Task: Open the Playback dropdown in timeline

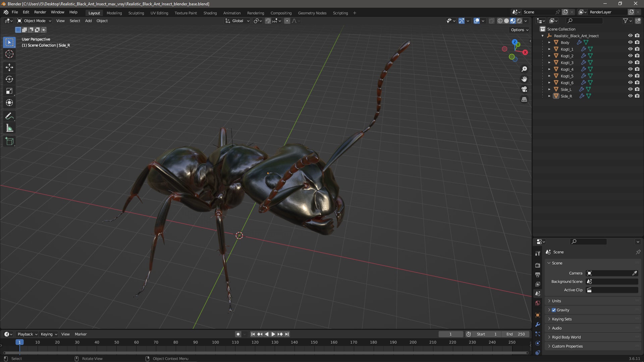Action: 27,334
